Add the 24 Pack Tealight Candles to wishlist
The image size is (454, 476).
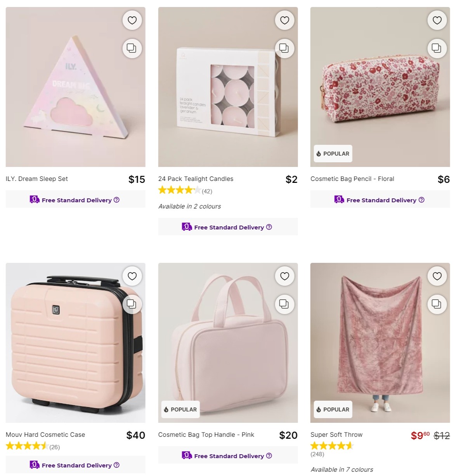284,20
